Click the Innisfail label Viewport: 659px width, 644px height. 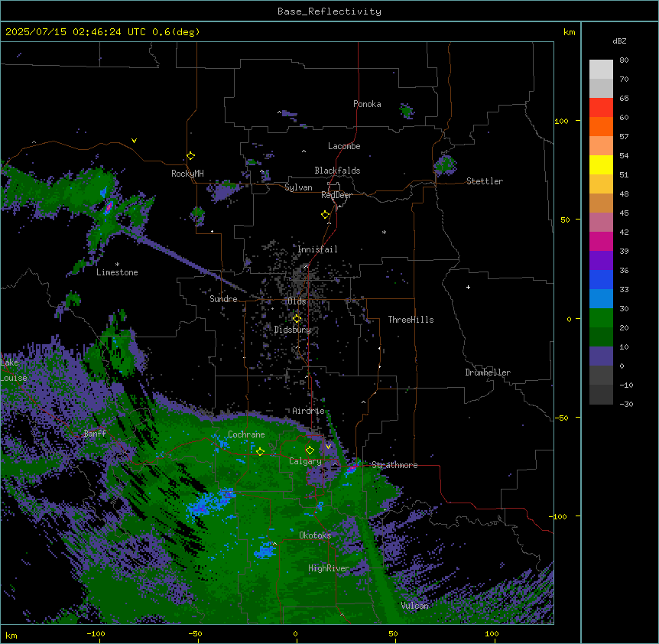(x=317, y=249)
